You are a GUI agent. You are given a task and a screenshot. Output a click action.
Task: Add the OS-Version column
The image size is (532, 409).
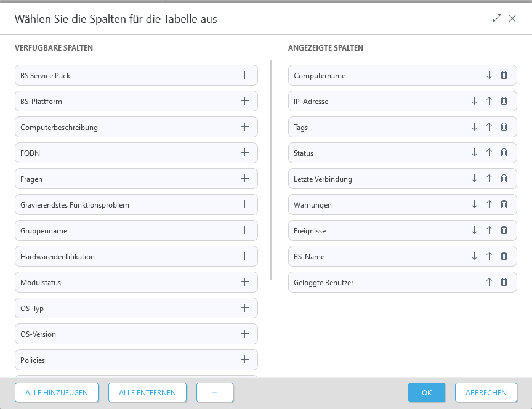pos(244,334)
